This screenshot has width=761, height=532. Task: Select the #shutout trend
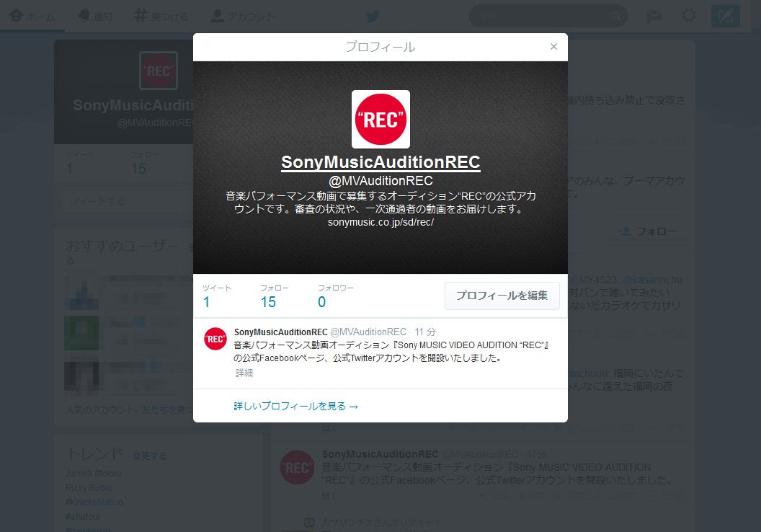point(83,517)
